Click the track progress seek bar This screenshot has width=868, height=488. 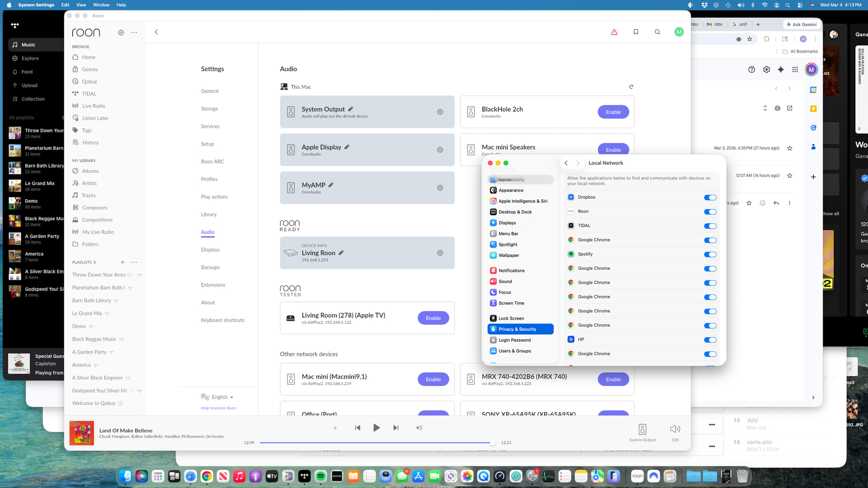[375, 443]
